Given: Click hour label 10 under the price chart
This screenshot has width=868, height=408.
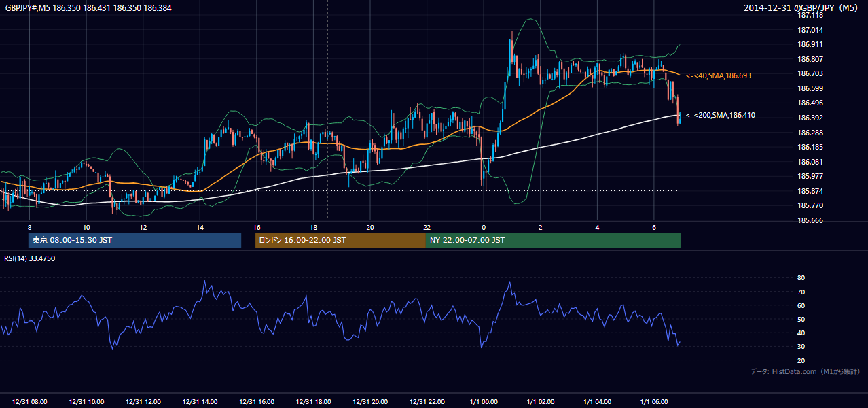Looking at the screenshot, I should coord(86,227).
